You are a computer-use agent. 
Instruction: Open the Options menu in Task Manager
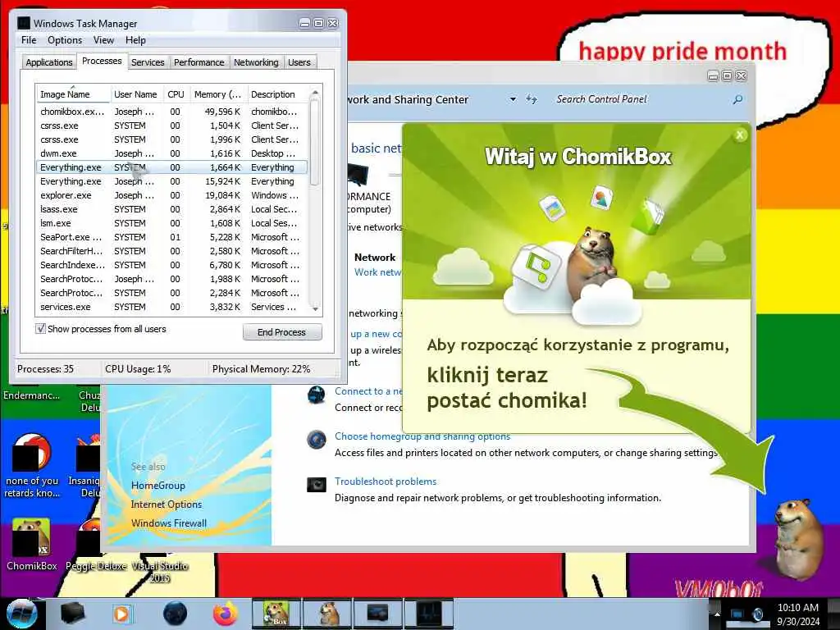[65, 40]
